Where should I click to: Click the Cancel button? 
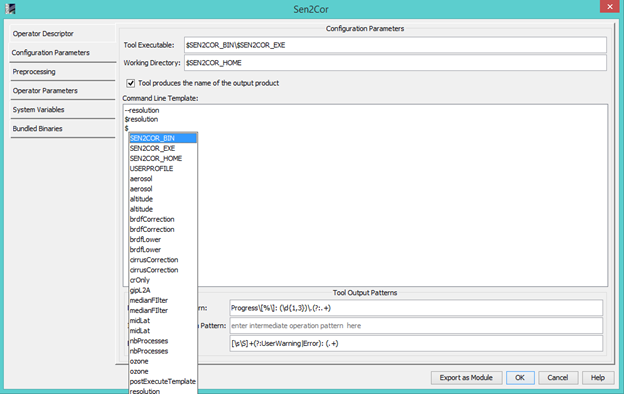click(x=558, y=378)
